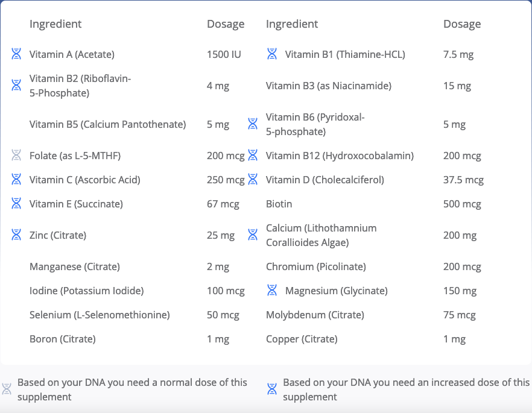Click the DNA icon next to Vitamin E
The width and height of the screenshot is (532, 413).
click(16, 204)
